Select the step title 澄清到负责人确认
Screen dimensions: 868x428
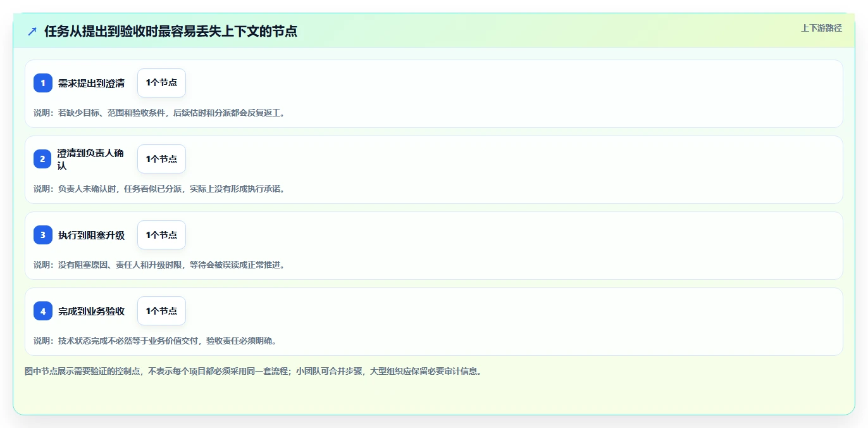[91, 159]
